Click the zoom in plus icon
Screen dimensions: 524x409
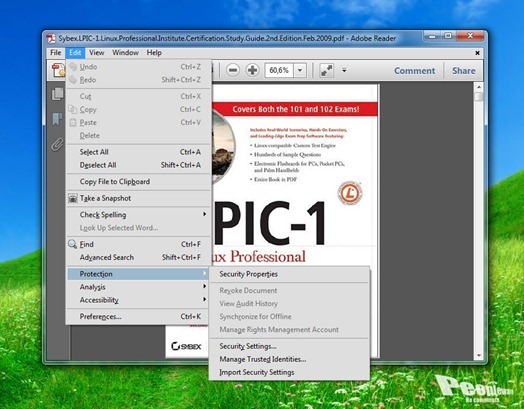tap(252, 71)
